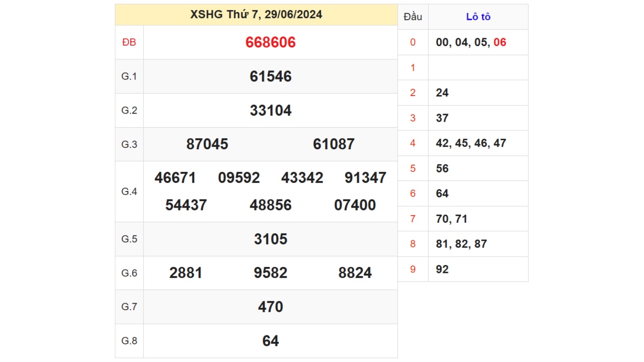
Task: Click the G.2 row label
Action: [129, 111]
